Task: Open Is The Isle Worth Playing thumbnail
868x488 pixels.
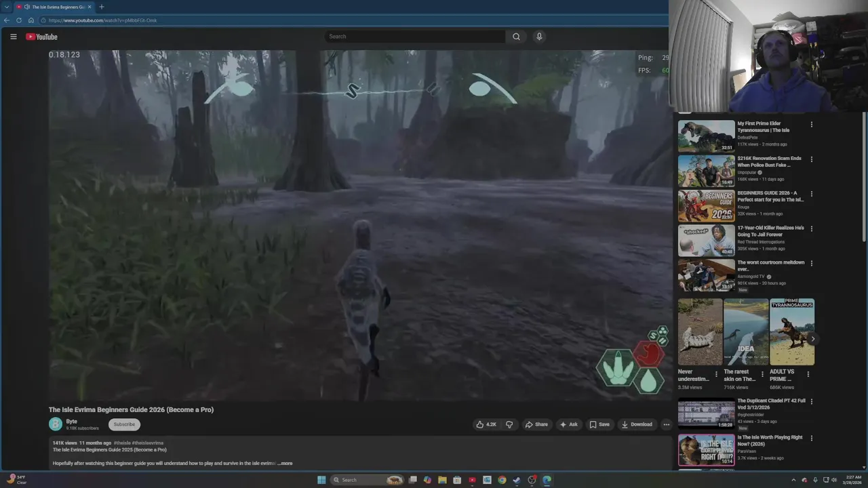Action: point(706,450)
